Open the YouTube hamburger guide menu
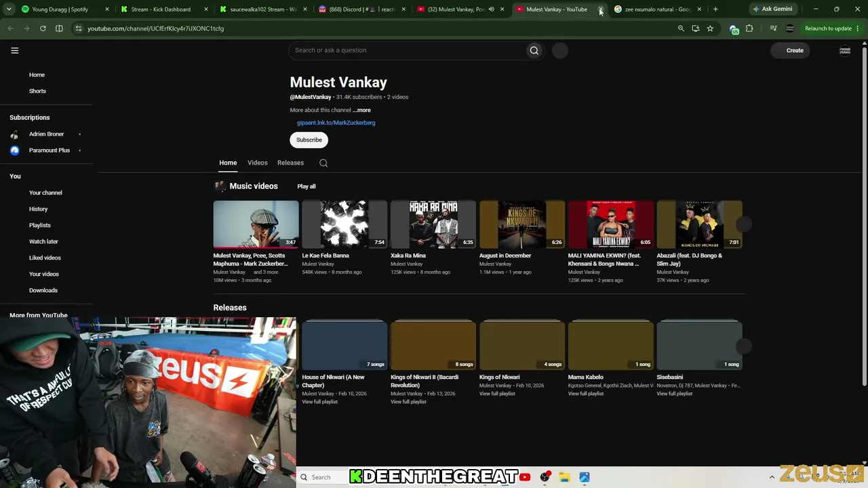Viewport: 868px width, 488px height. [x=14, y=50]
